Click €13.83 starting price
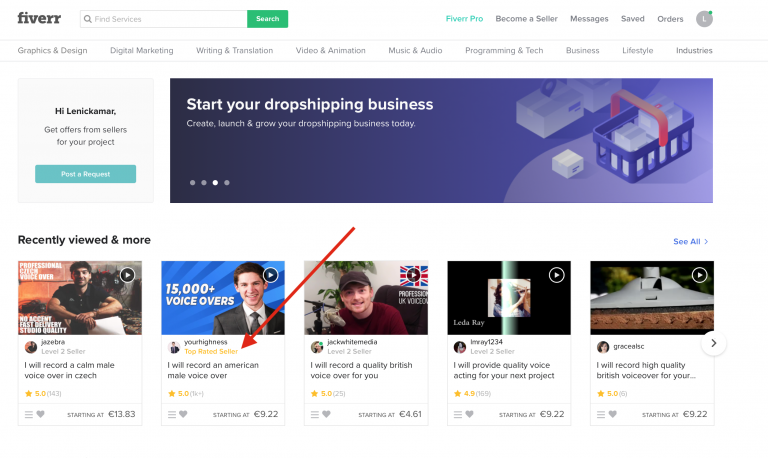Image resolution: width=768 pixels, height=458 pixels. pyautogui.click(x=121, y=414)
